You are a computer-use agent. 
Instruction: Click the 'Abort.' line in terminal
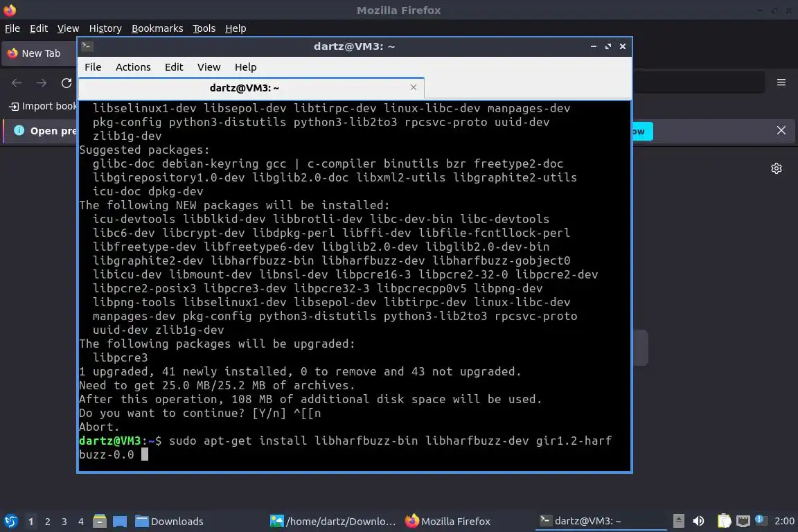click(x=99, y=427)
